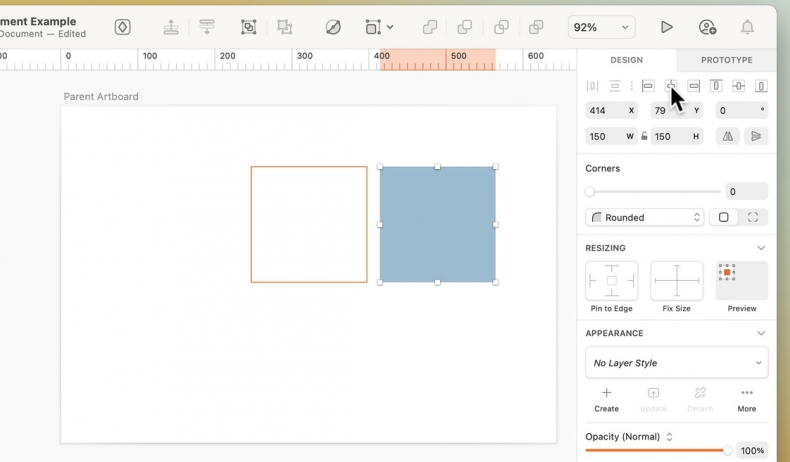Screen dimensions: 790x462
Task: Click the Fix Size control
Action: (677, 281)
